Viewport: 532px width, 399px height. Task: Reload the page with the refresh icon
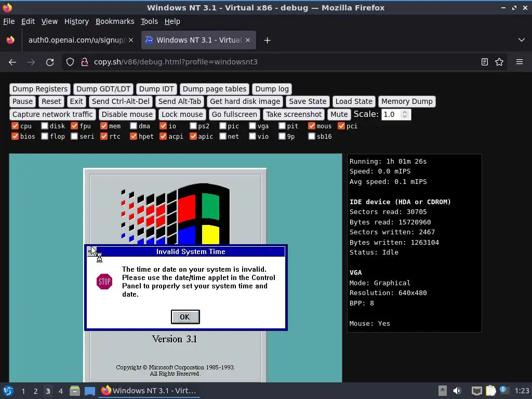(x=50, y=62)
